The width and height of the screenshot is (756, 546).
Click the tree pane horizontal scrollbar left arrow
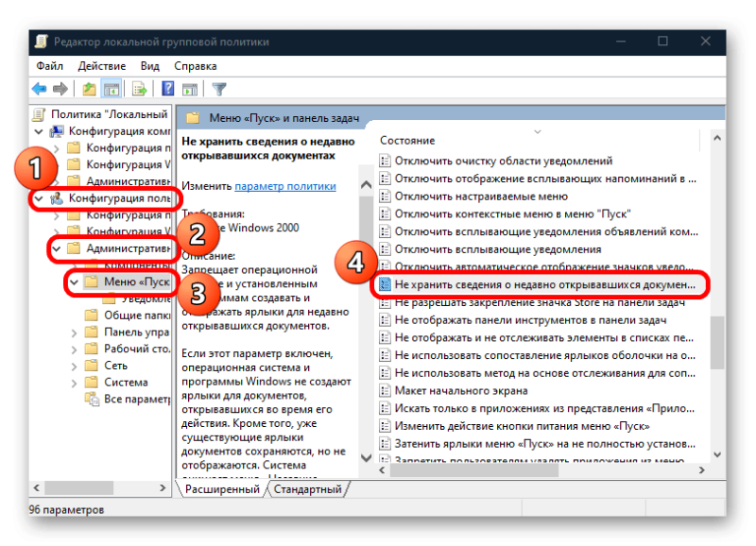pyautogui.click(x=36, y=488)
